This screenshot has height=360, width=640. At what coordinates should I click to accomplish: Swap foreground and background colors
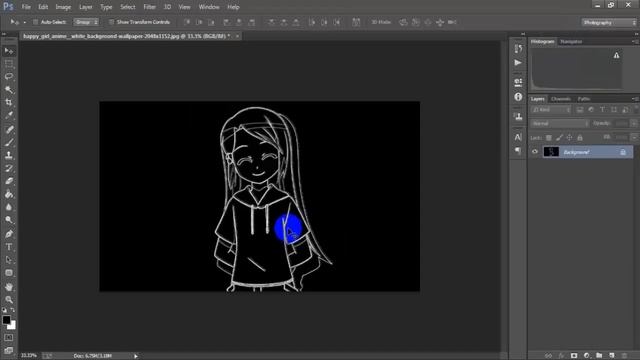click(x=13, y=310)
